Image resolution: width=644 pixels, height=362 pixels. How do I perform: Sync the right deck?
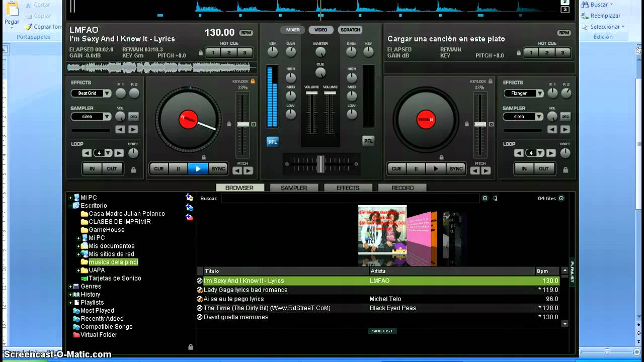456,169
